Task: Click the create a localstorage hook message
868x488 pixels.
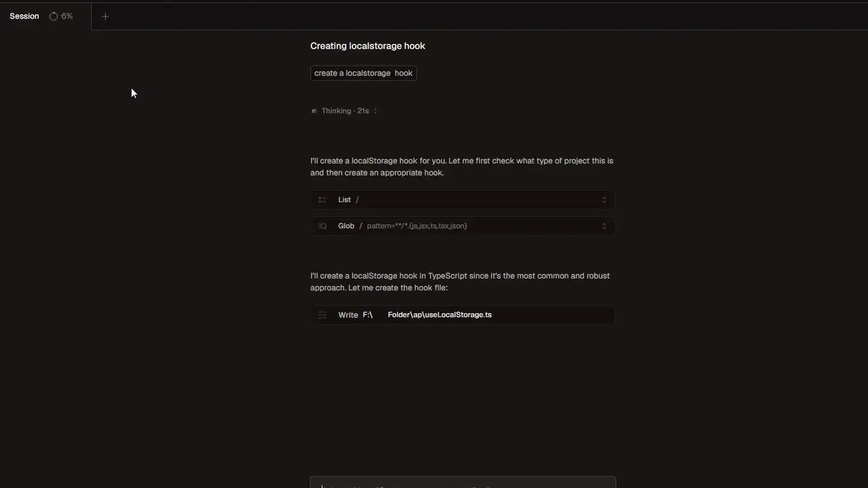Action: point(363,73)
